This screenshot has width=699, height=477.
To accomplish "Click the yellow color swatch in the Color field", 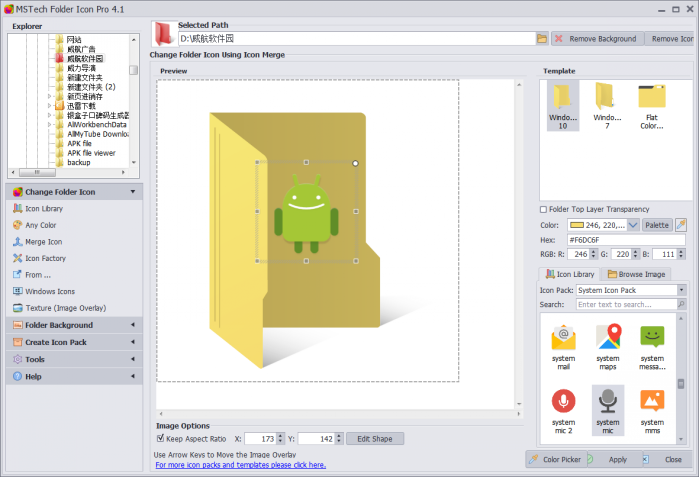I will (x=577, y=225).
